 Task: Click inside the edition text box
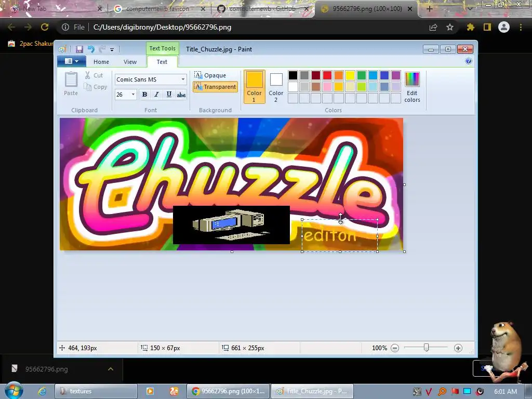(340, 235)
